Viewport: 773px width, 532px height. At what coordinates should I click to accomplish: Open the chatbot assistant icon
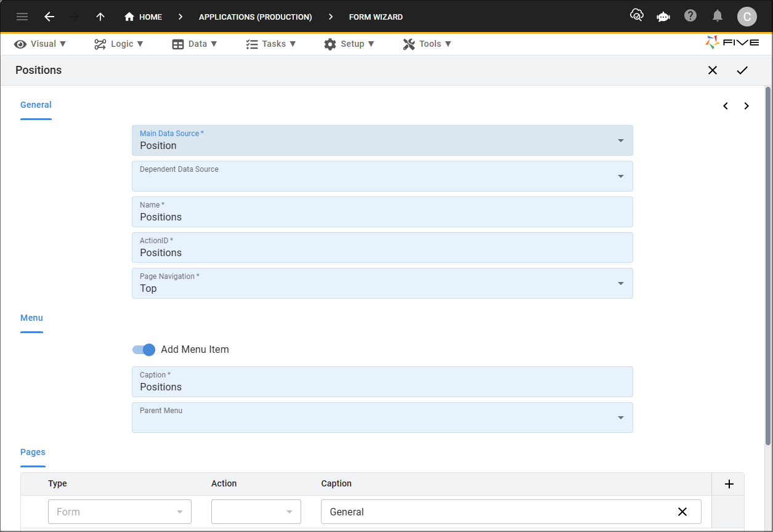click(x=663, y=17)
